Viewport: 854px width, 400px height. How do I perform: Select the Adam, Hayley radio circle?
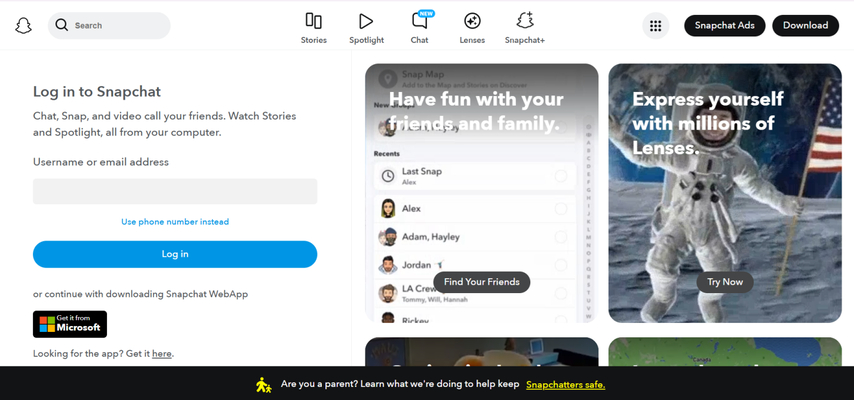560,237
